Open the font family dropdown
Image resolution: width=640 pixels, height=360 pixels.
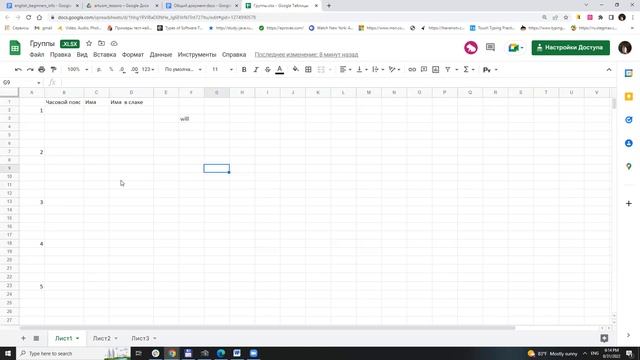tap(183, 70)
